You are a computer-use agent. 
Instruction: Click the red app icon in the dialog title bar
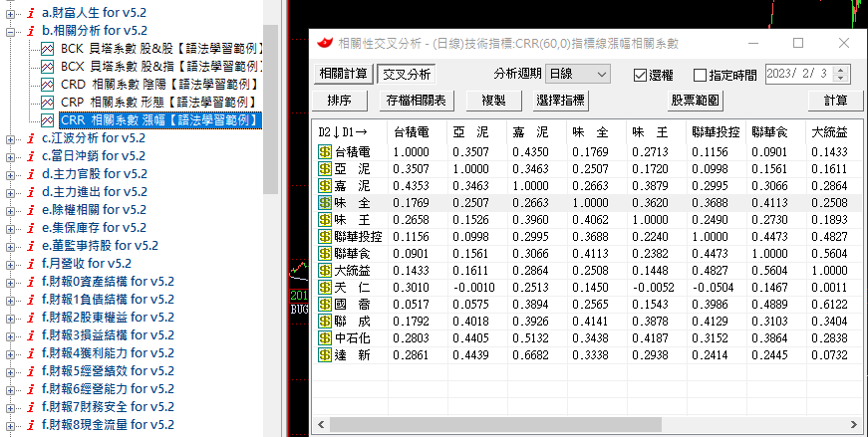click(x=325, y=43)
